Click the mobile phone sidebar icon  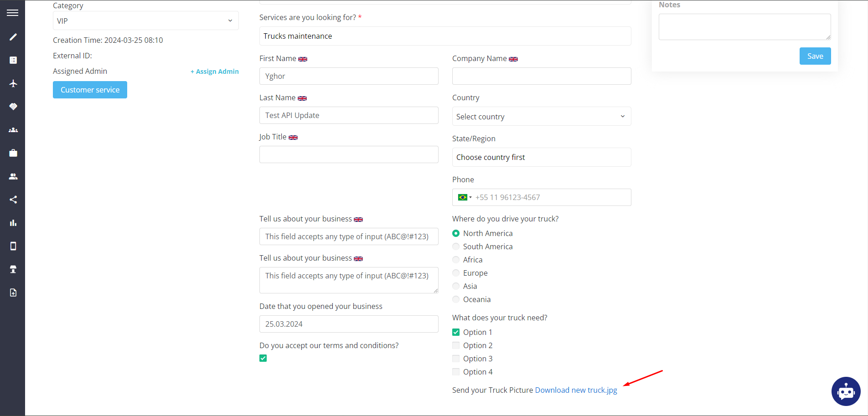coord(13,246)
